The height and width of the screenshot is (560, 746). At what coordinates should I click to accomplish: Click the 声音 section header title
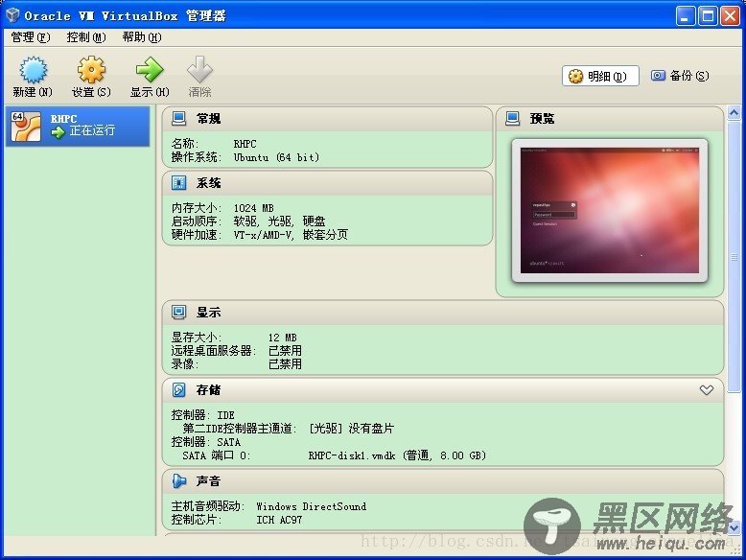point(208,481)
